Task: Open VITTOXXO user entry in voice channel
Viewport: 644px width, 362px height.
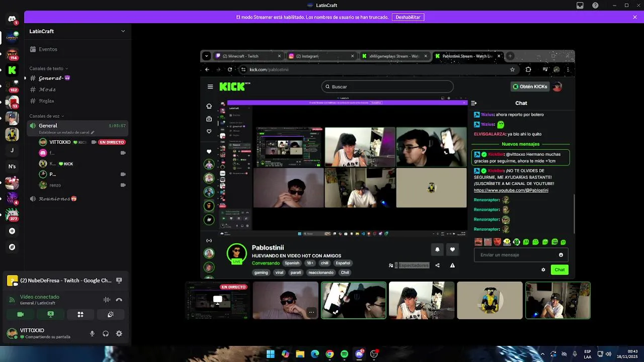Action: 80,142
